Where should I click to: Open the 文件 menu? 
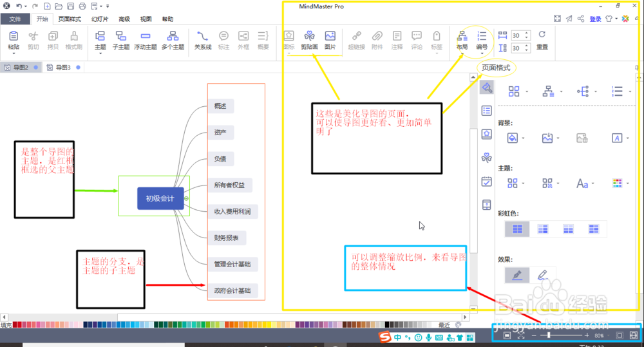[15, 19]
